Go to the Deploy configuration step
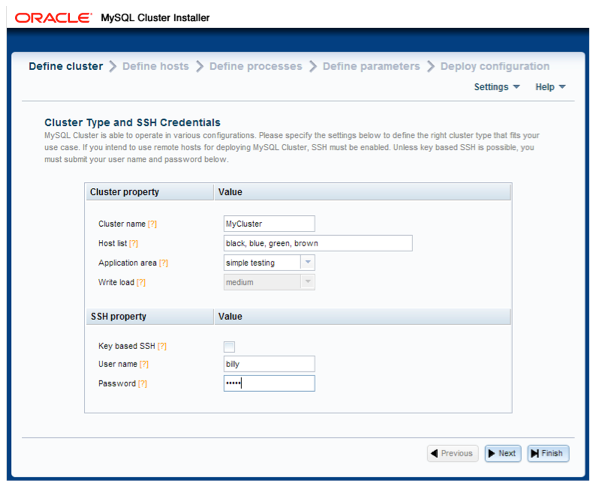The image size is (596, 489). point(495,66)
